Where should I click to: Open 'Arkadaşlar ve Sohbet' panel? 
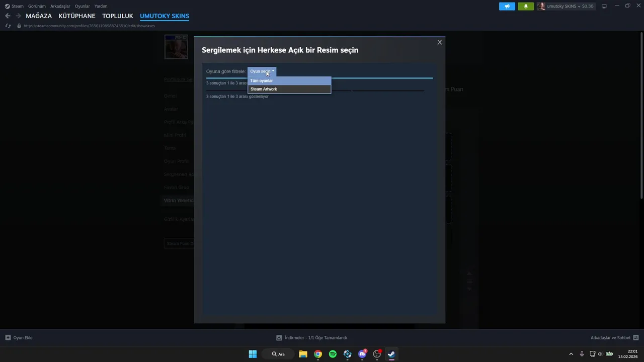point(614,338)
